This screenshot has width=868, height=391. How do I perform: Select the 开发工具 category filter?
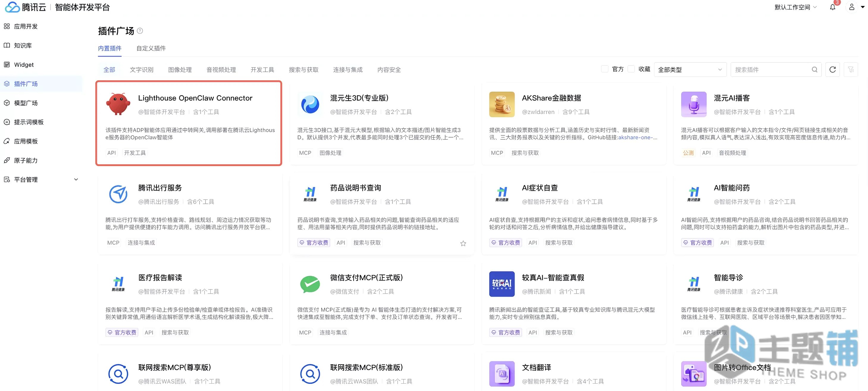(262, 69)
